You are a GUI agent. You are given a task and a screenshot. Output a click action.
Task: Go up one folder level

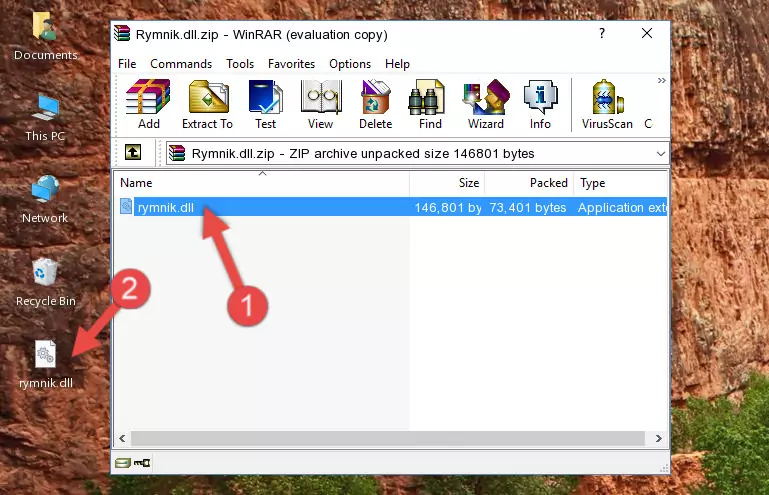133,153
